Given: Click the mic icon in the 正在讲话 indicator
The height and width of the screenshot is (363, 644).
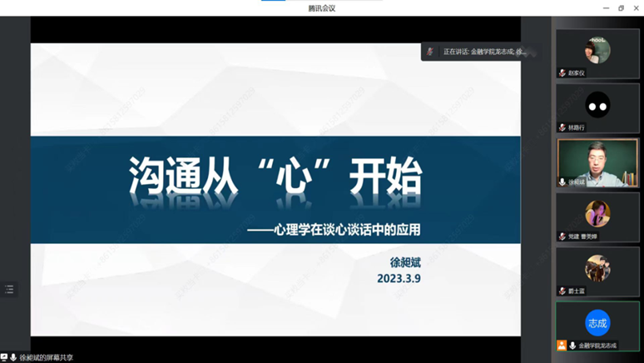Looking at the screenshot, I should [x=430, y=52].
